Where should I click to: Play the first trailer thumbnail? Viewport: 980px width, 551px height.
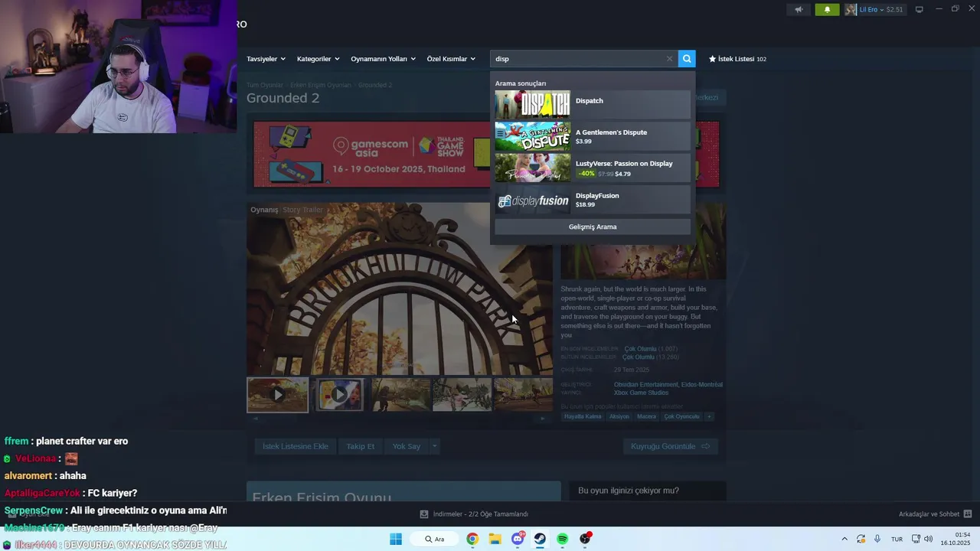278,395
